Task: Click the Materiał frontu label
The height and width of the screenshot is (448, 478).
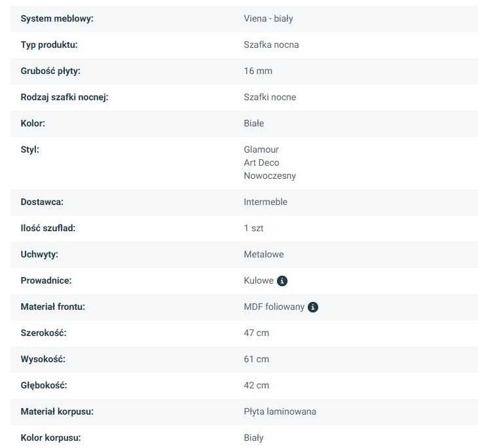Action: (x=53, y=307)
